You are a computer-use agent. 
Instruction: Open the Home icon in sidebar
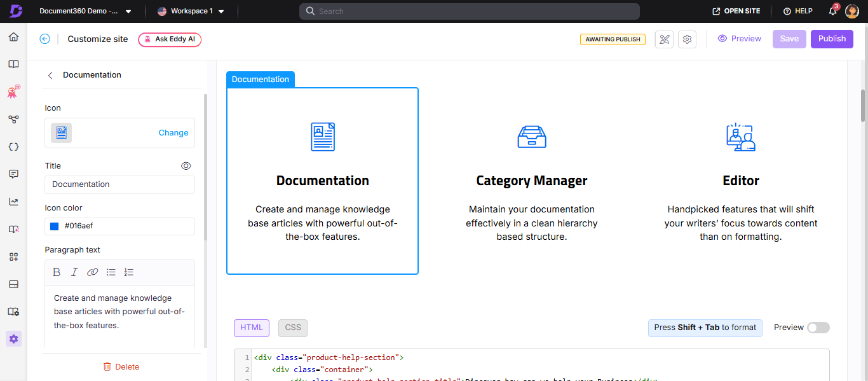(x=13, y=37)
